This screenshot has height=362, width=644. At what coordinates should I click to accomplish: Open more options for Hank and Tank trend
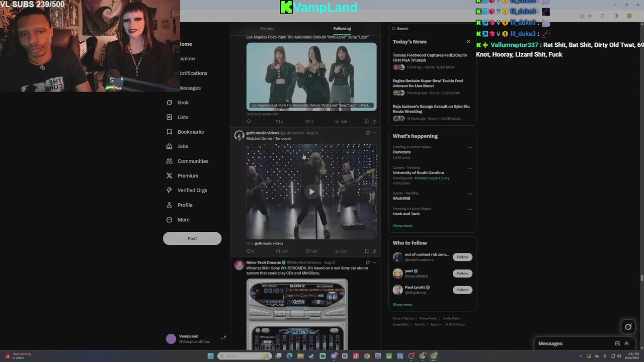[470, 210]
